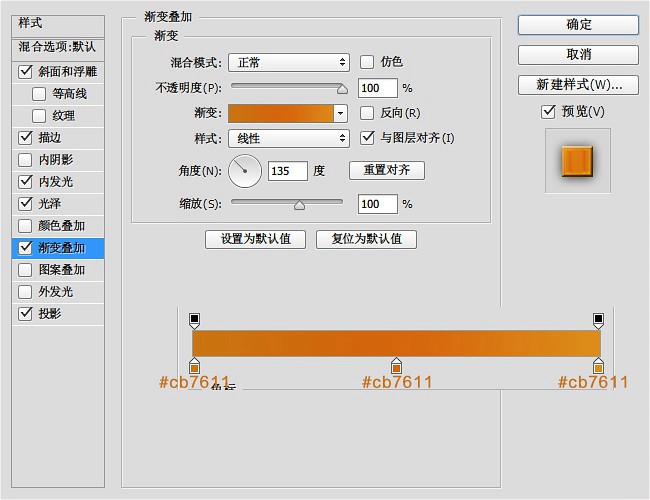Click the 角度 135 input field

[x=288, y=171]
